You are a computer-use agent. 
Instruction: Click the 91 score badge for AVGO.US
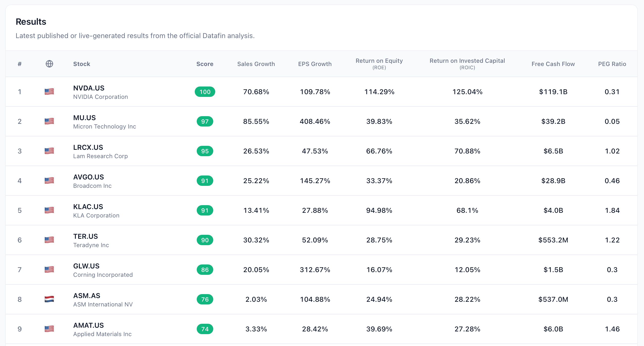click(x=205, y=181)
